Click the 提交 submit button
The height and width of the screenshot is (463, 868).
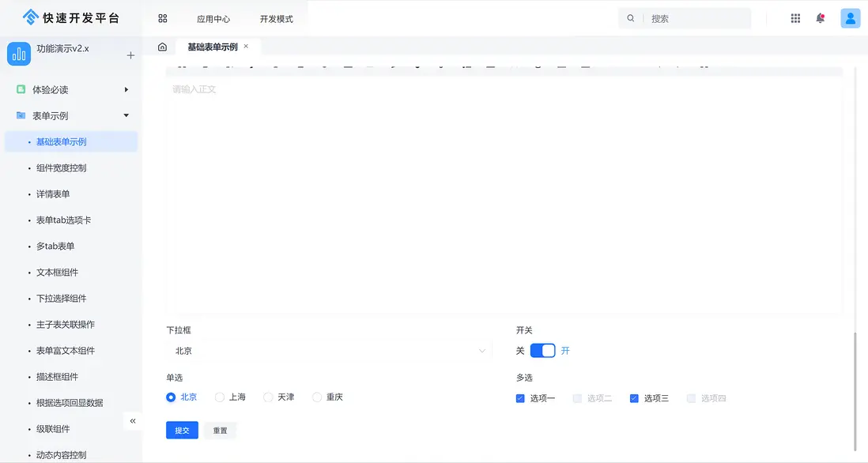(182, 430)
